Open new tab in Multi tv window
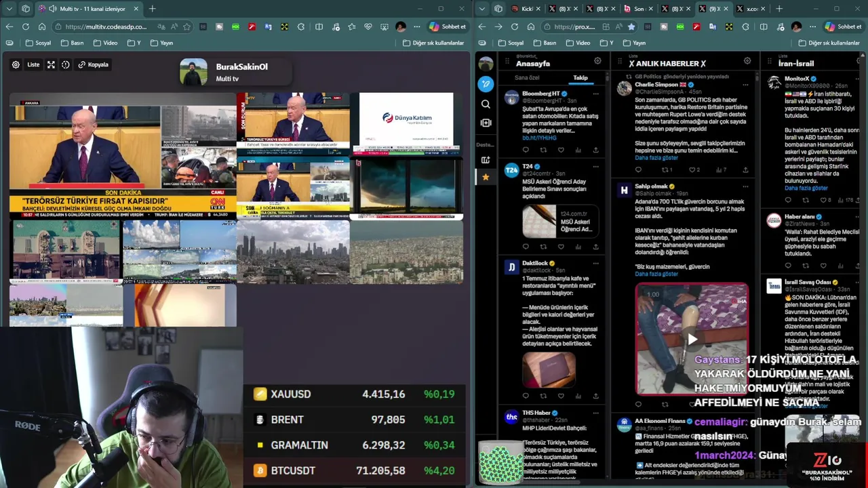This screenshot has width=868, height=488. pyautogui.click(x=152, y=9)
